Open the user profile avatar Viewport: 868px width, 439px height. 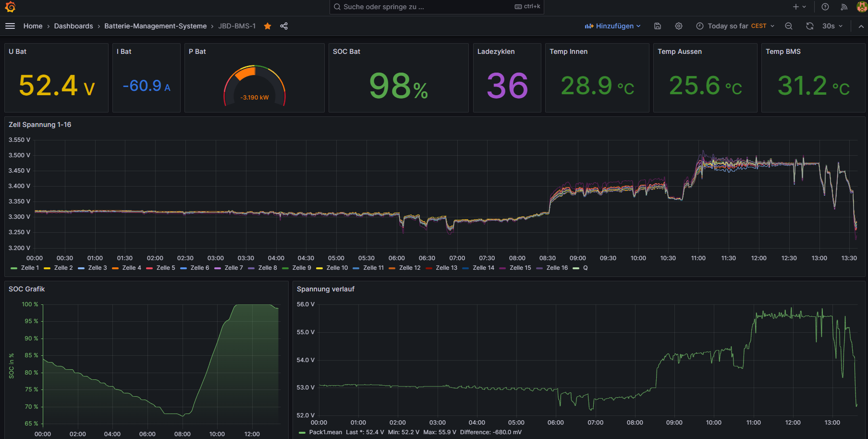click(x=862, y=7)
